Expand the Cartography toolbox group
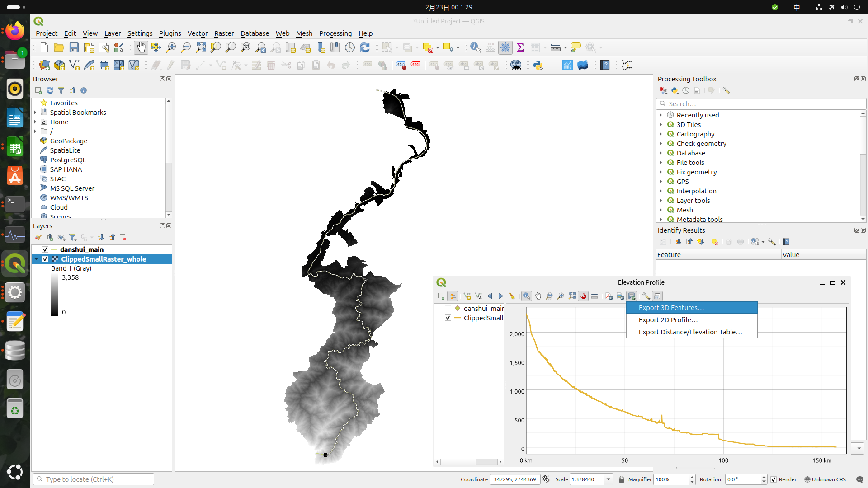The height and width of the screenshot is (488, 868). (x=661, y=134)
